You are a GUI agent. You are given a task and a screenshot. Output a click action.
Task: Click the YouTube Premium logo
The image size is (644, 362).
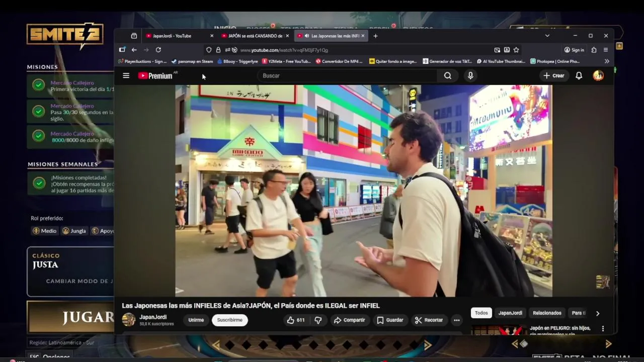156,75
